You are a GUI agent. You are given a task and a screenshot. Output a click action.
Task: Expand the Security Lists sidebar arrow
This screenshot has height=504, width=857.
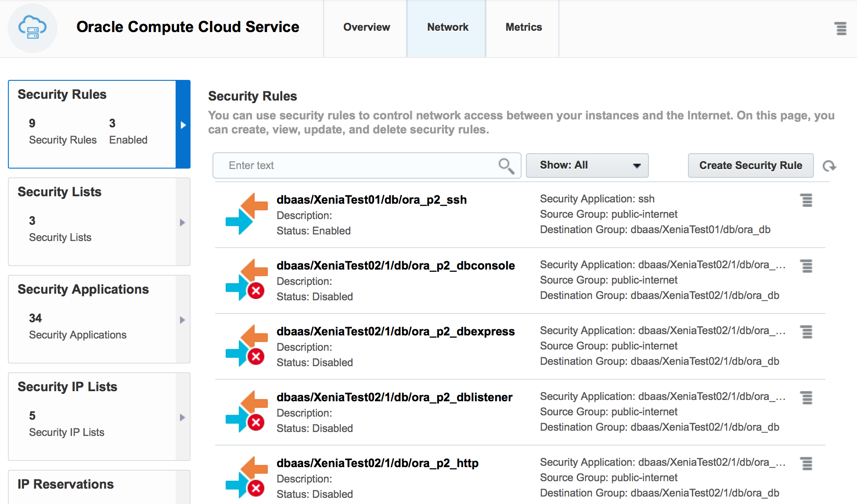(183, 222)
